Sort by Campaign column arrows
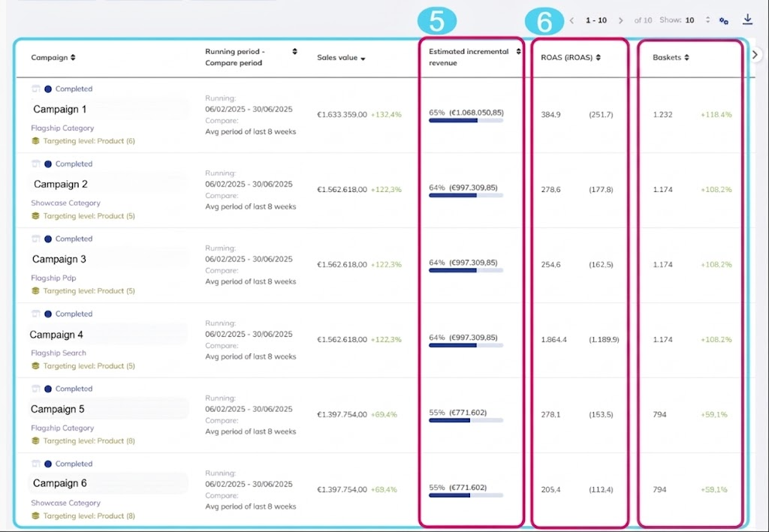Screen dimensions: 769x532 (73, 57)
